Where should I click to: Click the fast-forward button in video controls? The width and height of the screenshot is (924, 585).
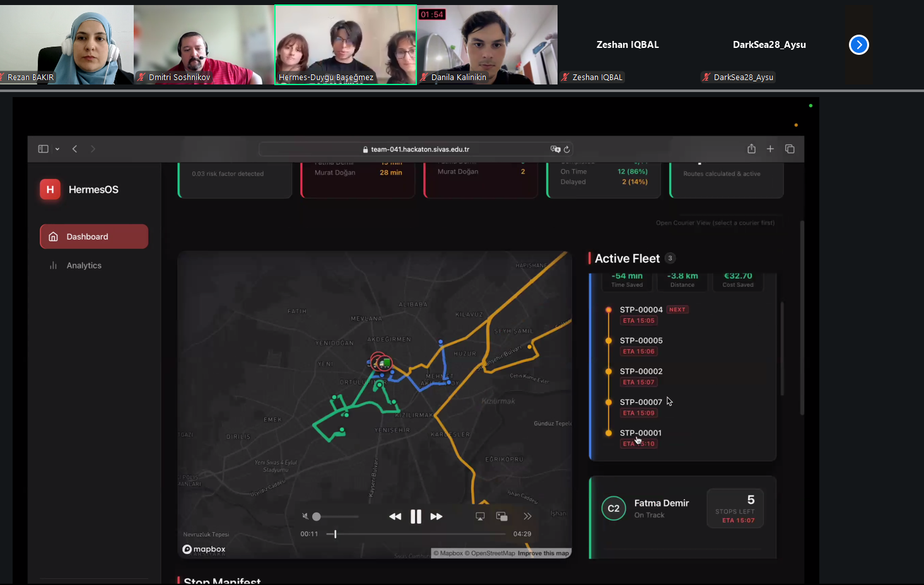436,516
